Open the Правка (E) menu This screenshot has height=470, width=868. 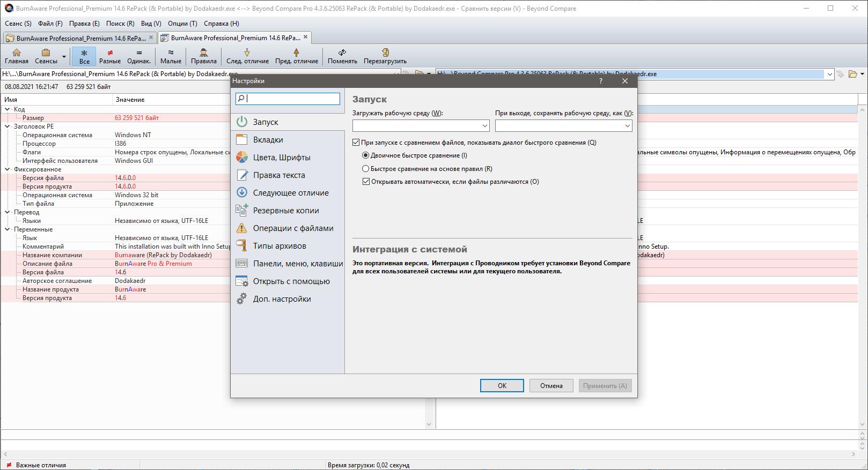pos(84,24)
